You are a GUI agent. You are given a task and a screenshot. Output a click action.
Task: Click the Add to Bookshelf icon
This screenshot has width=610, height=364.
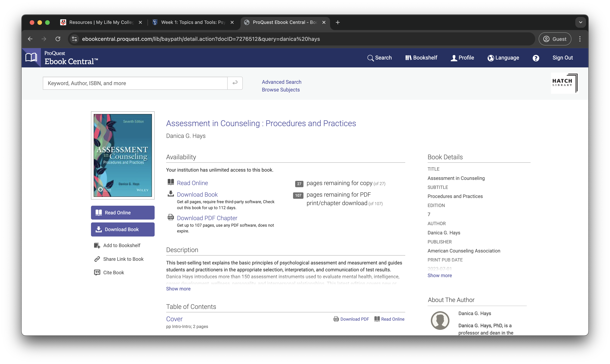pyautogui.click(x=97, y=246)
